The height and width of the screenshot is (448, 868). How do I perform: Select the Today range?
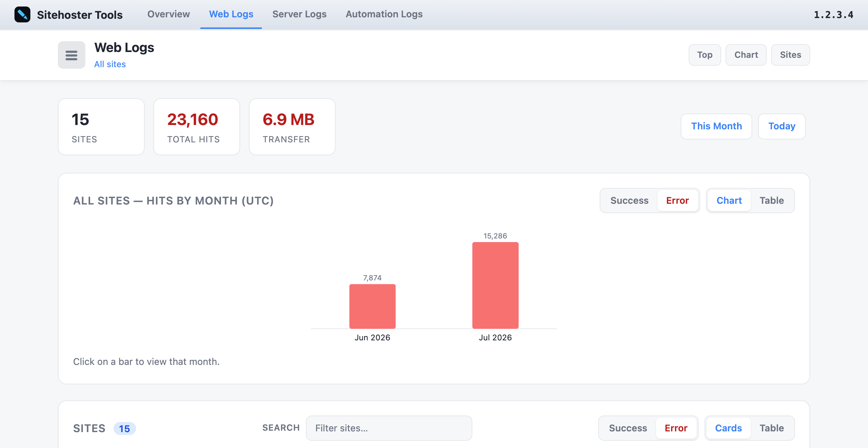(x=782, y=126)
